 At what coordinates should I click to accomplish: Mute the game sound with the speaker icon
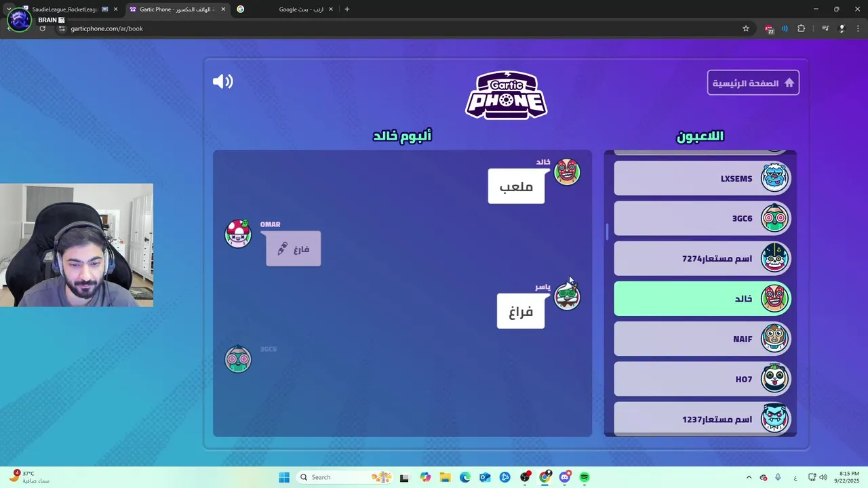pos(222,82)
